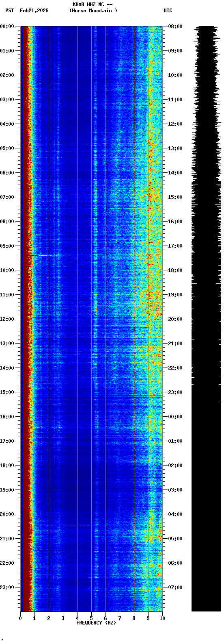The width and height of the screenshot is (224, 644).
Task: Select the 01:00 label on PST axis
Action: pyautogui.click(x=7, y=51)
